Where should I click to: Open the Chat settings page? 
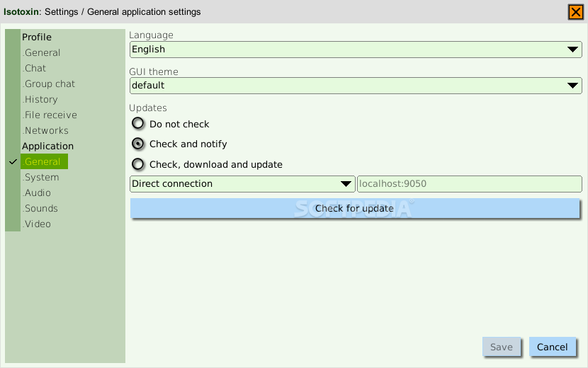click(x=35, y=69)
